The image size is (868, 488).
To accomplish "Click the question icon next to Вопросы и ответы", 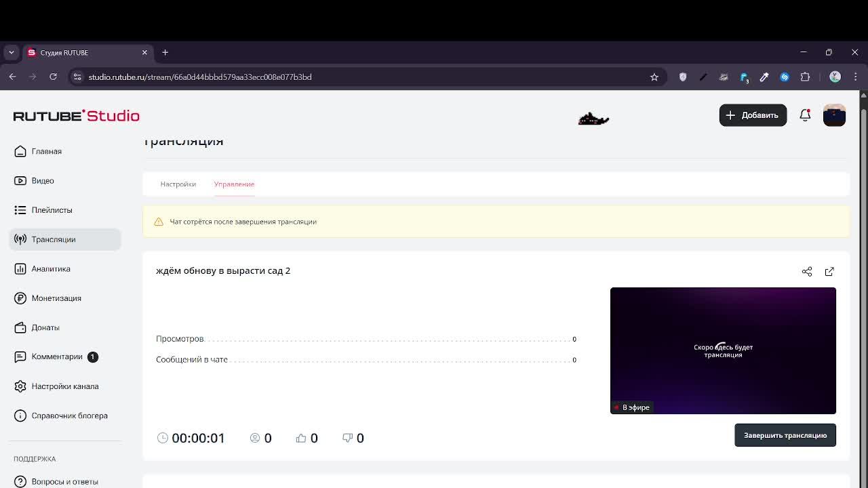I will pyautogui.click(x=20, y=481).
